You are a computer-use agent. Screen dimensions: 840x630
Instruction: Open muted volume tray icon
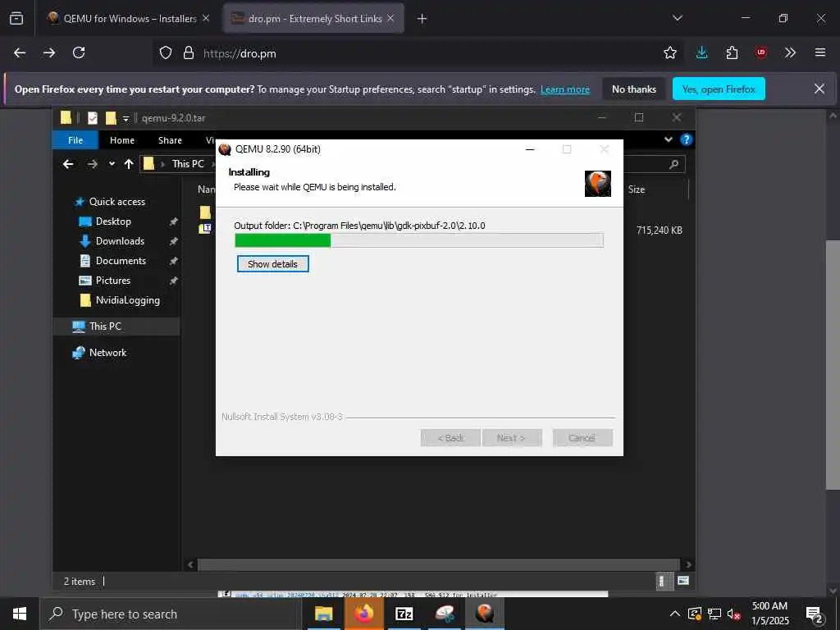click(x=734, y=614)
